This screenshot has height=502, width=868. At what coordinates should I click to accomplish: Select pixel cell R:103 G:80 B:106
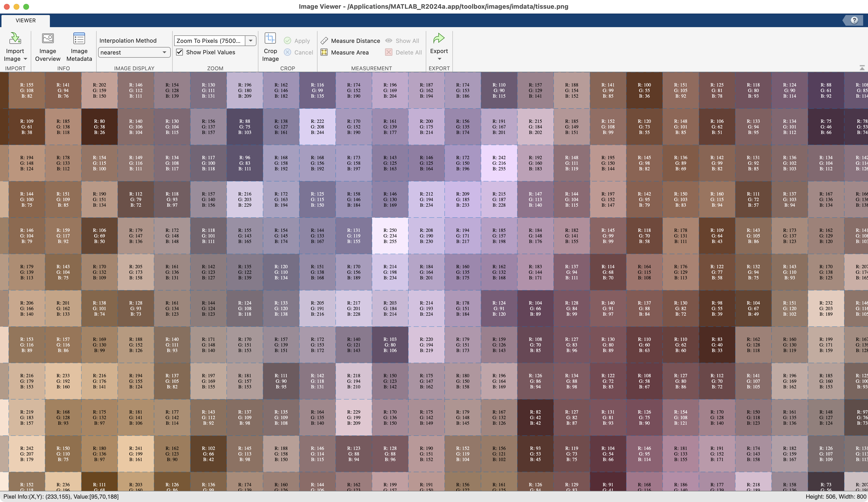[x=390, y=345]
